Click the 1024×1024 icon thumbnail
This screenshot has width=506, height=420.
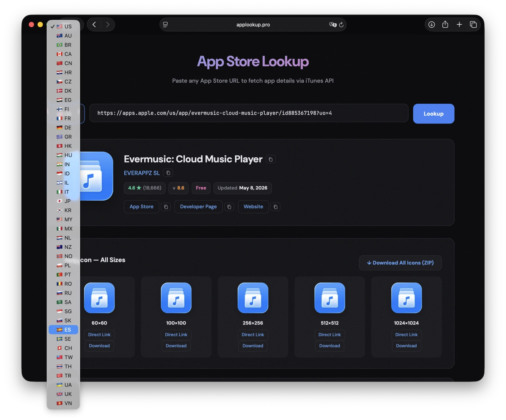click(x=406, y=298)
